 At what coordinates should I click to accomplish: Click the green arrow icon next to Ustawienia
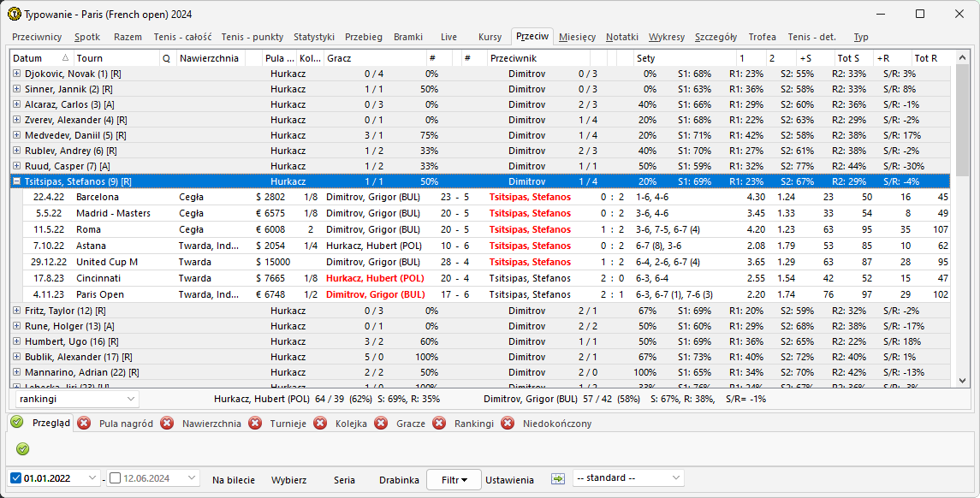[558, 479]
